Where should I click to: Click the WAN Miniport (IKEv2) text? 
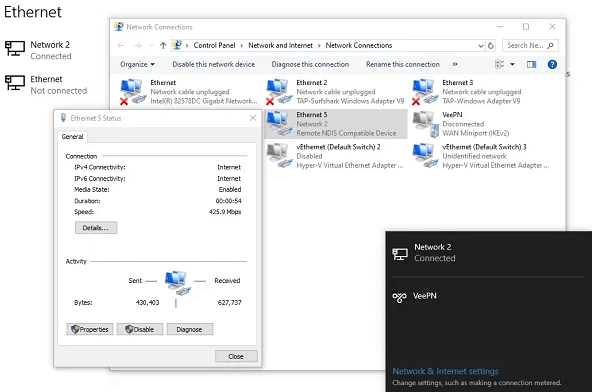[x=476, y=133]
